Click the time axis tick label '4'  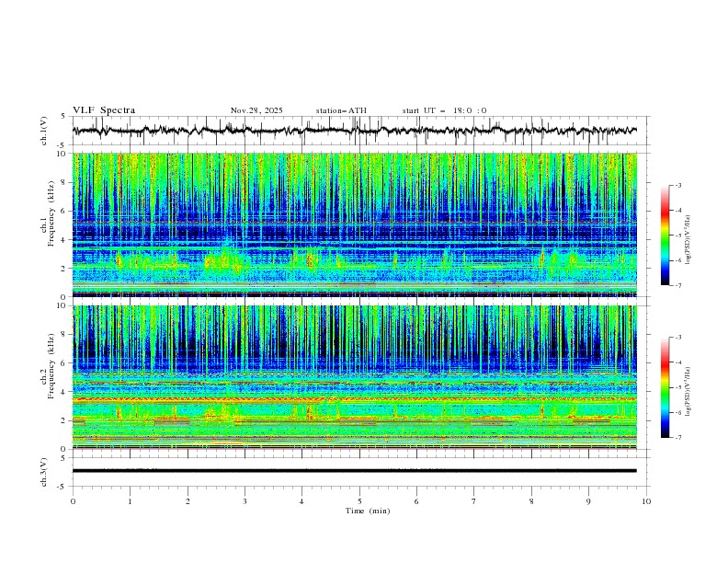coord(301,501)
